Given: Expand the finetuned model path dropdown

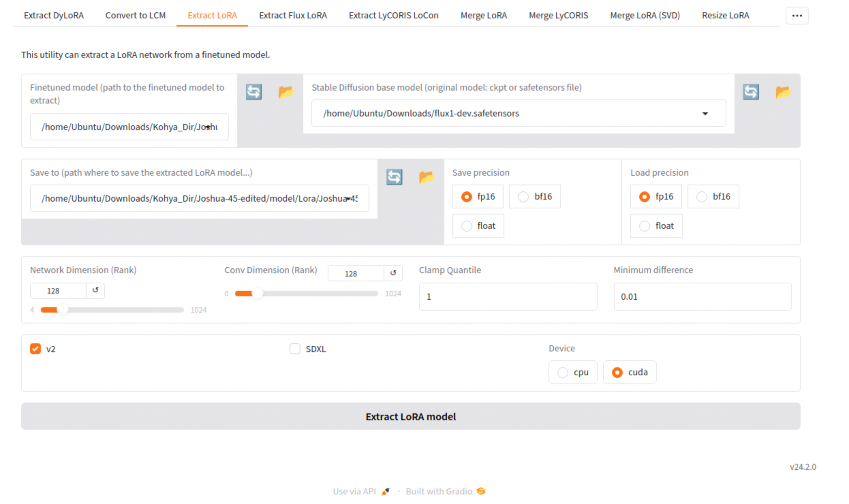Looking at the screenshot, I should click(x=208, y=127).
